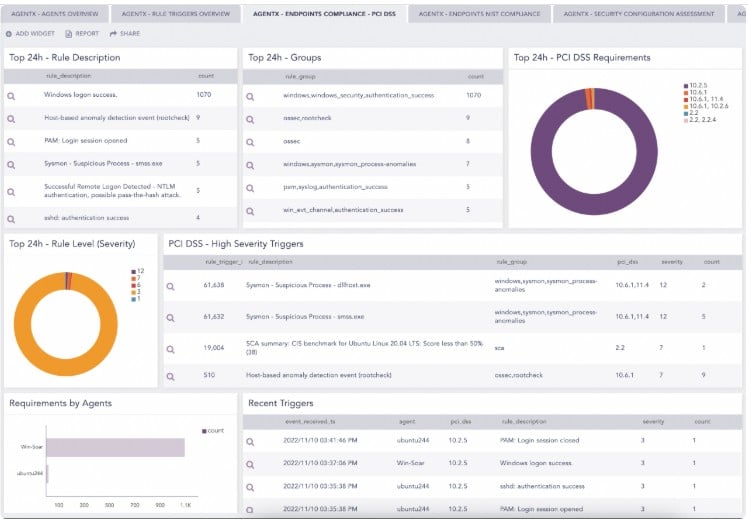The width and height of the screenshot is (748, 525).
Task: Open magnifier for Host-based anomaly detection rule description
Action: (x=11, y=119)
